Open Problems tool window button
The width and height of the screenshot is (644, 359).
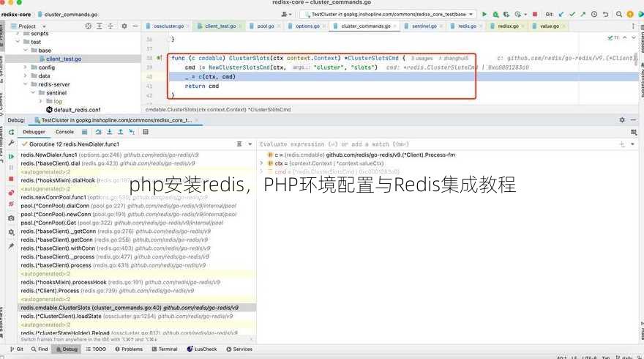(129, 349)
